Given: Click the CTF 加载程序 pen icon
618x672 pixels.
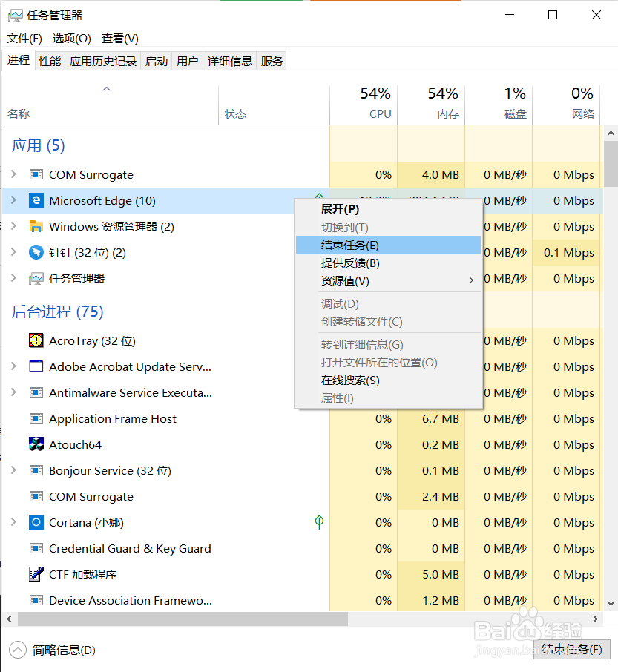Looking at the screenshot, I should pyautogui.click(x=36, y=574).
